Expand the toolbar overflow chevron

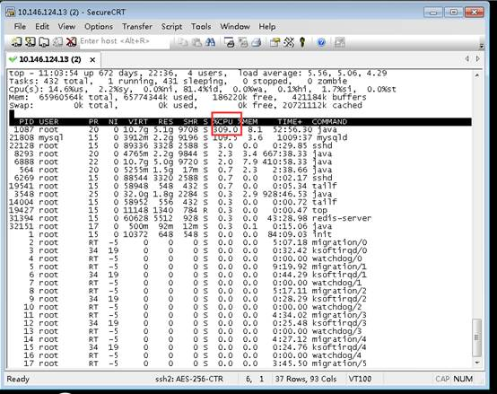point(481,45)
